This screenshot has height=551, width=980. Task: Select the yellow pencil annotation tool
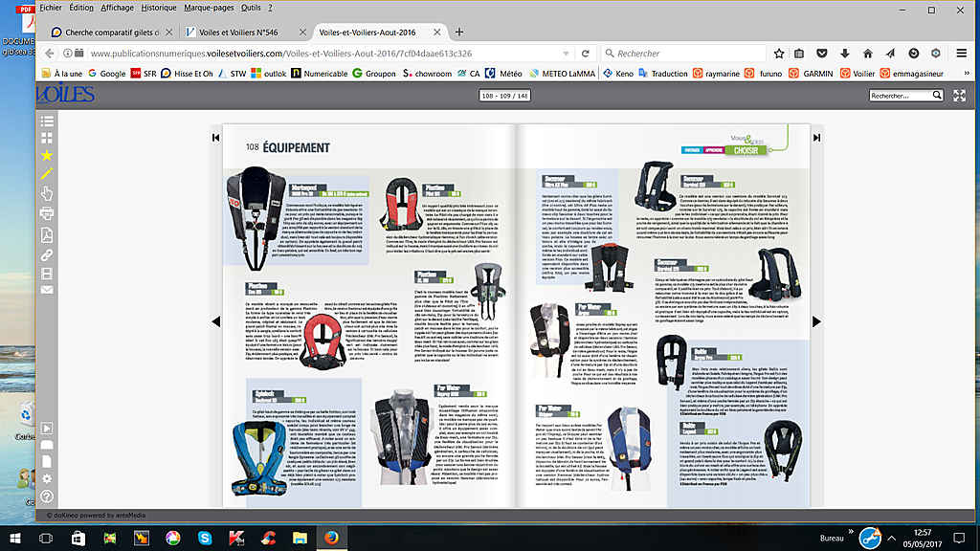coord(47,174)
